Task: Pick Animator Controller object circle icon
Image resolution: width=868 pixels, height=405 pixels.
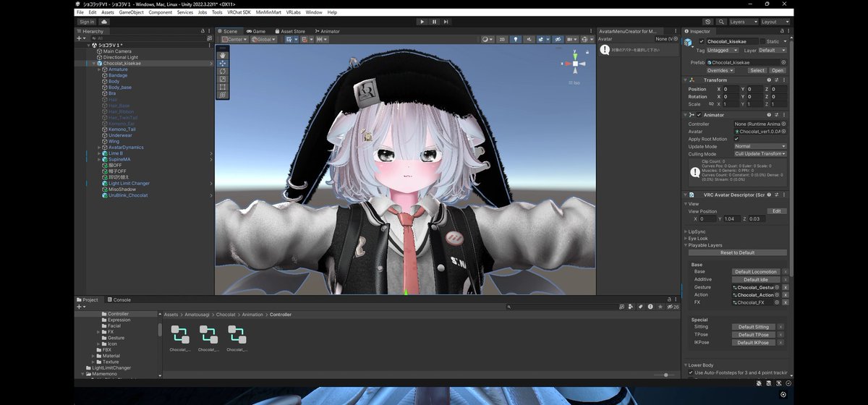Action: point(783,124)
